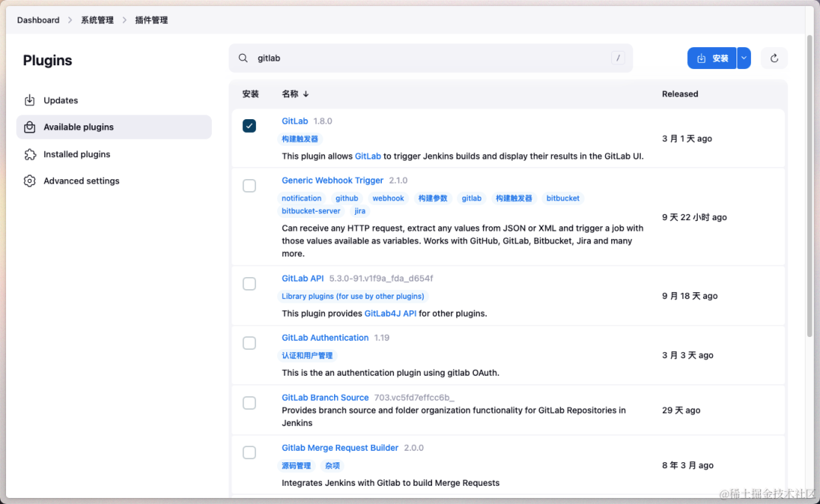Click the 安装 column header

251,94
